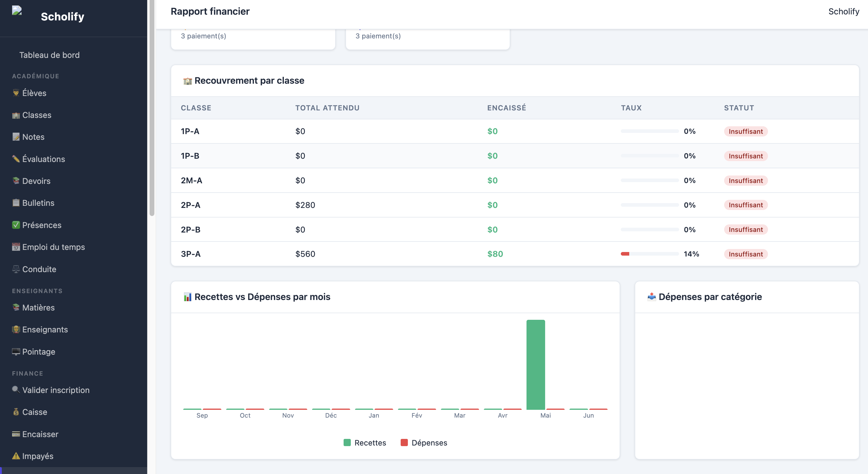Navigate to Pointage in the sidebar
The width and height of the screenshot is (868, 474).
38,352
